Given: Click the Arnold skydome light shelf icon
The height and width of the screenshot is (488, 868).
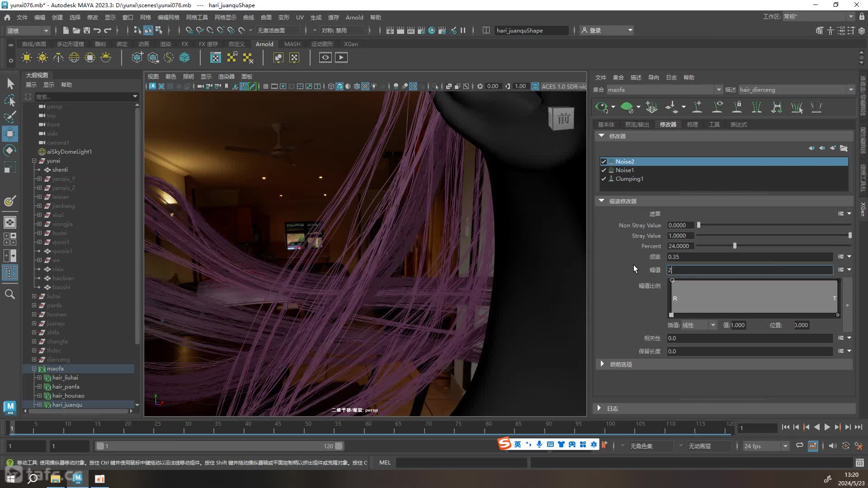Looking at the screenshot, I should pyautogui.click(x=74, y=57).
